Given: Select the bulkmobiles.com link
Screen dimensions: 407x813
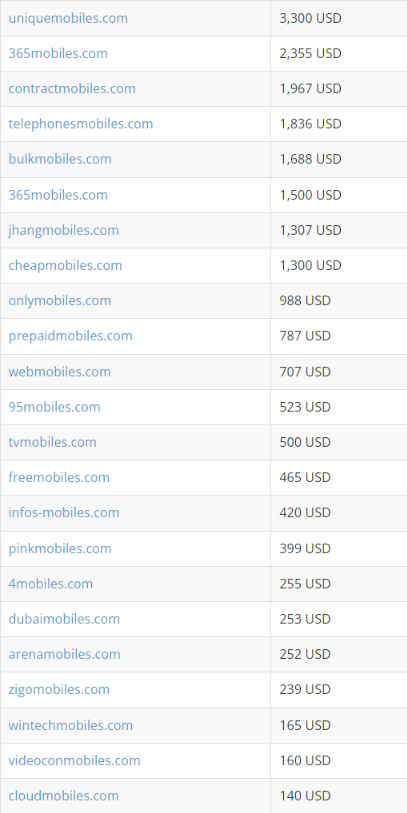Looking at the screenshot, I should (x=60, y=159).
